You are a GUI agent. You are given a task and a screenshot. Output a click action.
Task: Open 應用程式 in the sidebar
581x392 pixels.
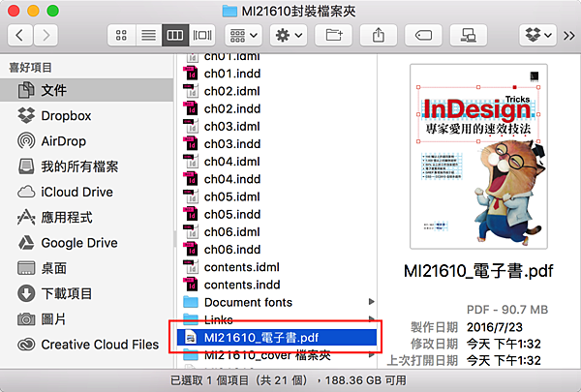point(87,218)
